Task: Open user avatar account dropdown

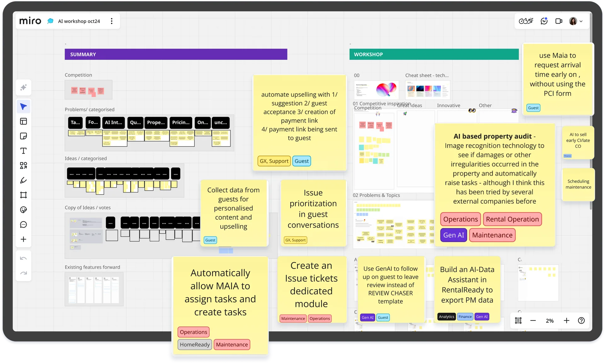Action: [x=576, y=21]
